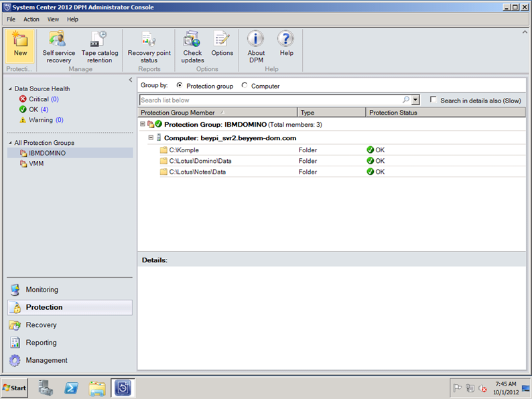The height and width of the screenshot is (399, 532).
Task: Click the C:\Lotus\Notes\Data folder icon
Action: [x=163, y=172]
